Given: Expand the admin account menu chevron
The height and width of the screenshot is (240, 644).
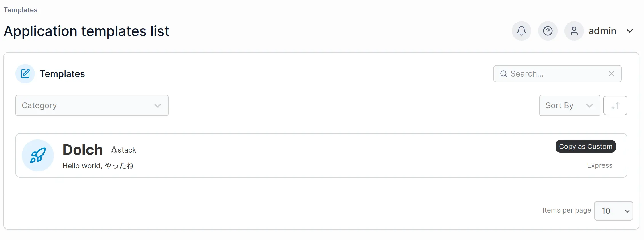Looking at the screenshot, I should (x=630, y=31).
